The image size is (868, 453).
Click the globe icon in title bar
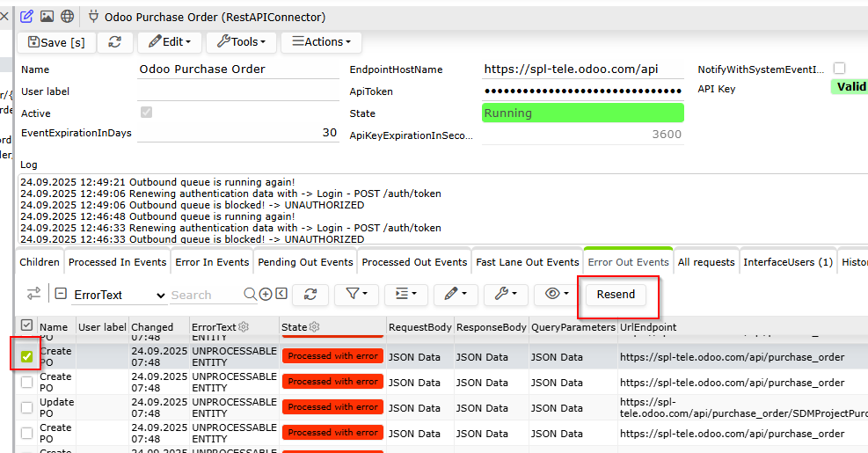pos(68,16)
